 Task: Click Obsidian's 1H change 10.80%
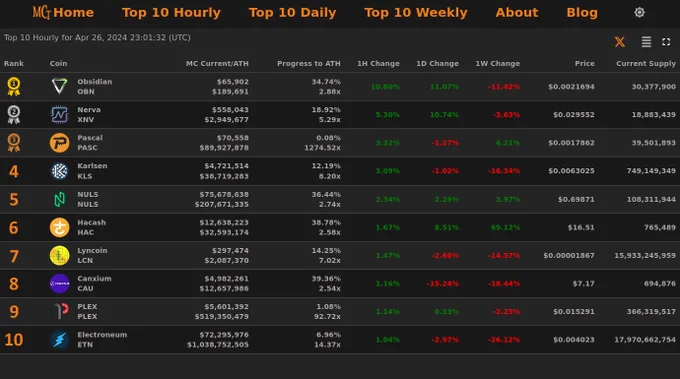385,87
